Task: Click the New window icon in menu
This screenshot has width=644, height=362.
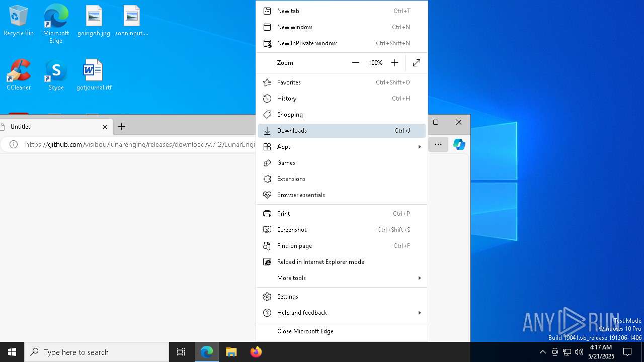Action: 267,27
